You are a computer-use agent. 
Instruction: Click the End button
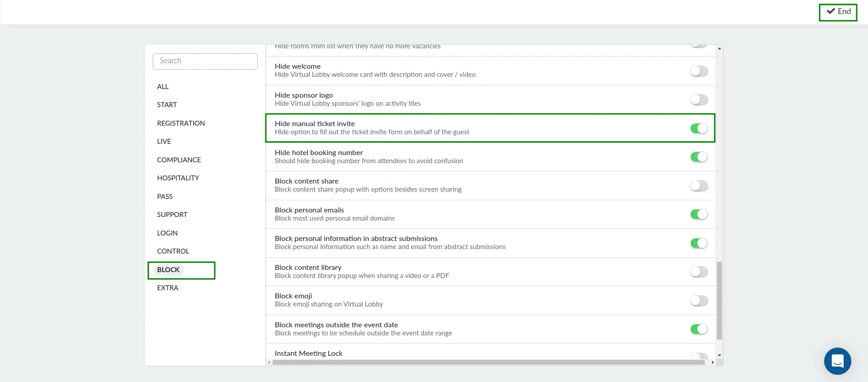click(x=838, y=12)
